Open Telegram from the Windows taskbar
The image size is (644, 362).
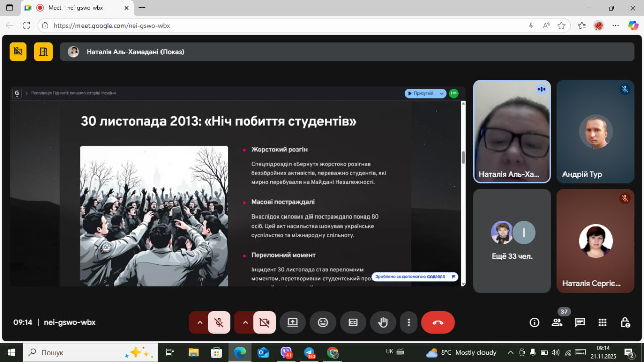[x=309, y=352]
